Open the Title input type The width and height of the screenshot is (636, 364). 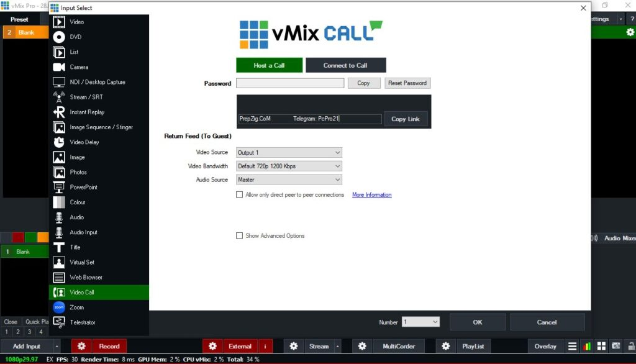[99, 247]
